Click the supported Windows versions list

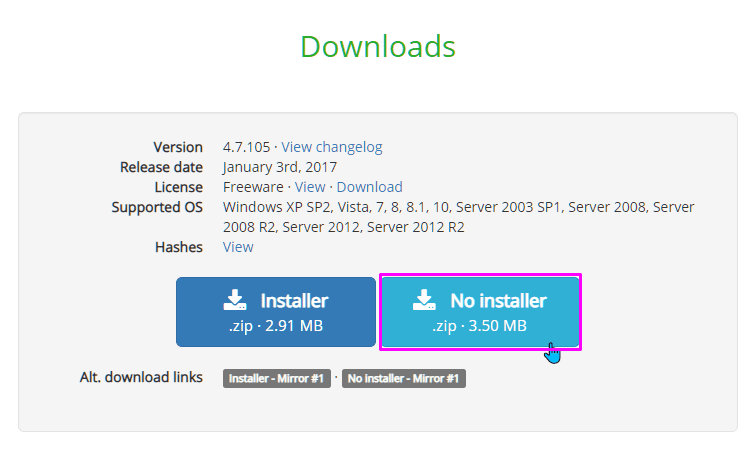pos(458,217)
